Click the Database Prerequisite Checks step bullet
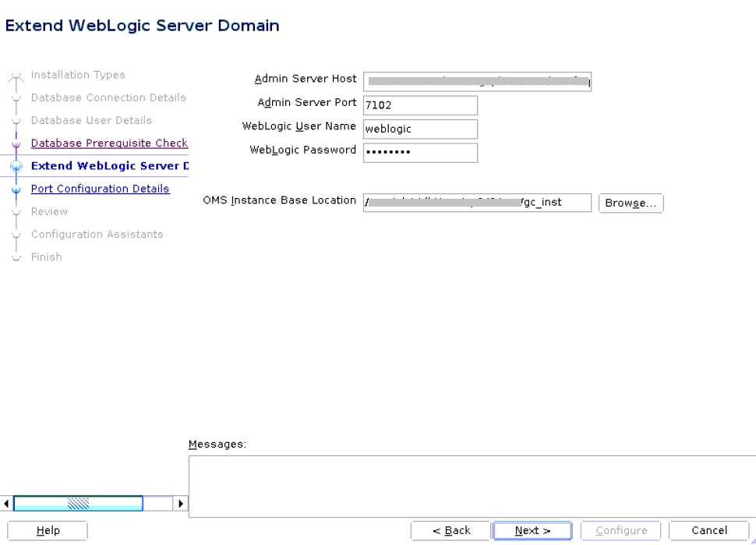 pos(17,143)
